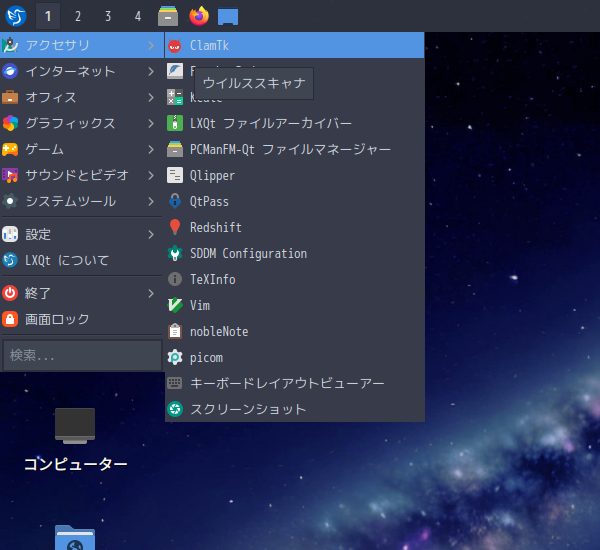The height and width of the screenshot is (550, 600).
Task: Click the blue show desktop panel icon
Action: coord(228,17)
